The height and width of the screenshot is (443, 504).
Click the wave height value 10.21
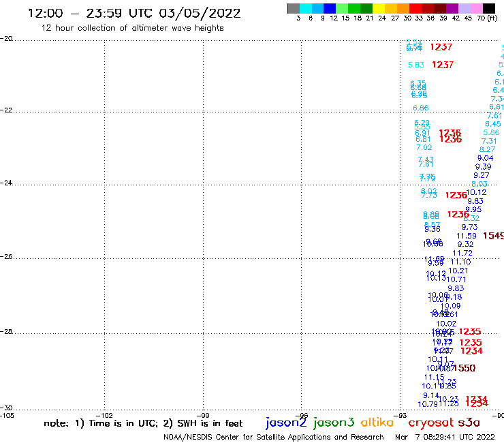pyautogui.click(x=458, y=271)
